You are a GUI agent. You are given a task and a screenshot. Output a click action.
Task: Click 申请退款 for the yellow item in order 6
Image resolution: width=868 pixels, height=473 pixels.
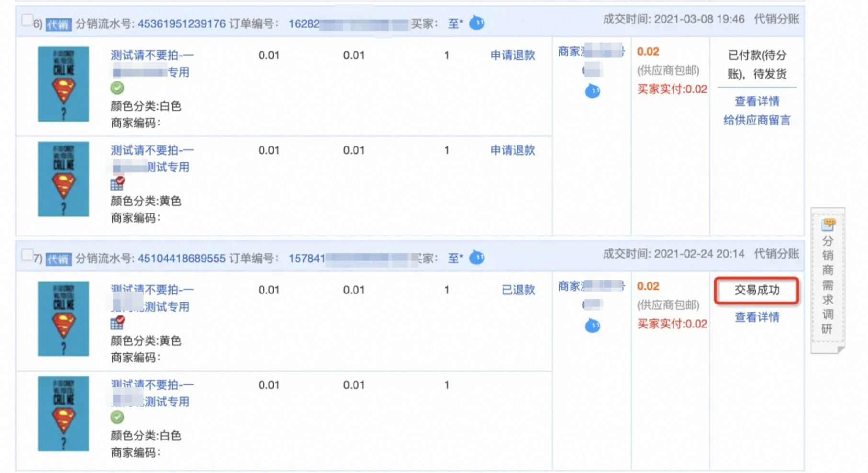click(x=513, y=150)
